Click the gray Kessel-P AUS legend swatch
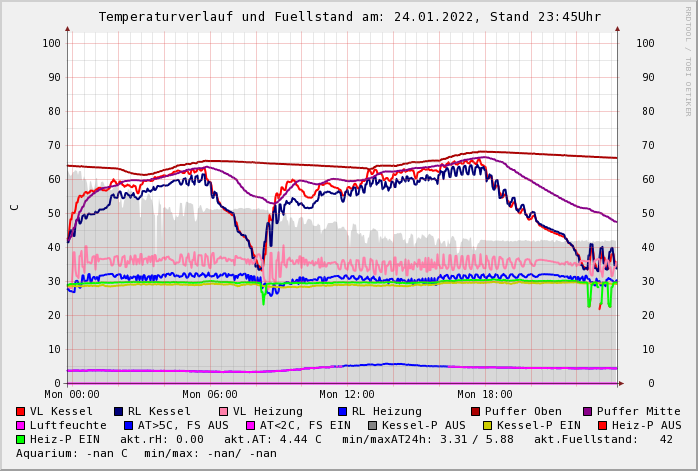698x471 pixels. pos(373,425)
